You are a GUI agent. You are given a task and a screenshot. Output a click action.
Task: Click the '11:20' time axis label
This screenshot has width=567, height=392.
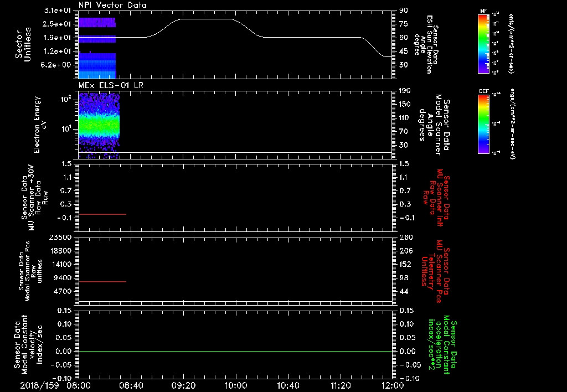click(x=341, y=385)
